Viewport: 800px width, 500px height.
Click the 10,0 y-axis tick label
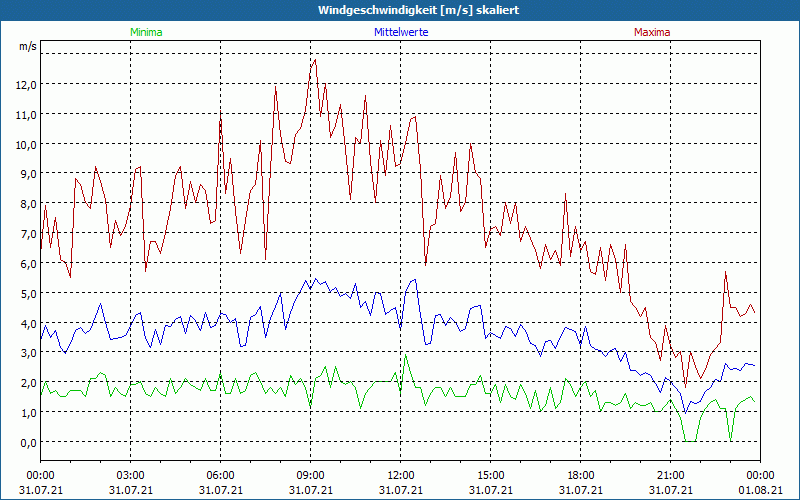coord(26,144)
